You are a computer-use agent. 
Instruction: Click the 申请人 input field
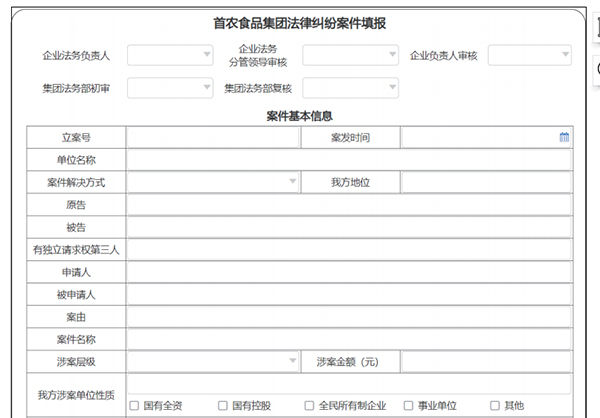[x=349, y=272]
